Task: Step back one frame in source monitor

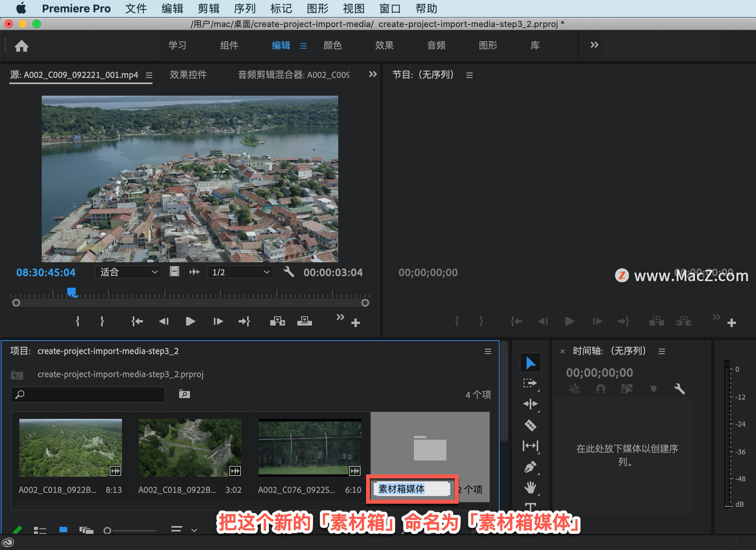Action: pos(164,321)
